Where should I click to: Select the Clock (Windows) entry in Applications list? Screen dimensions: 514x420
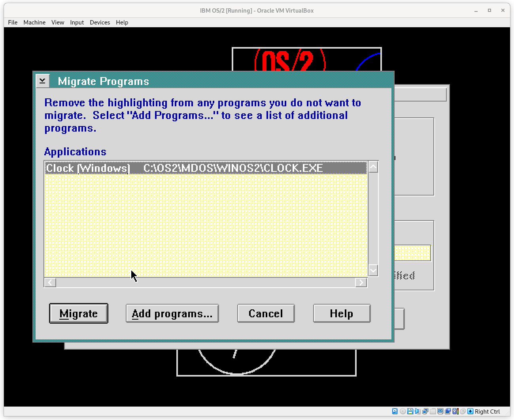(x=206, y=168)
